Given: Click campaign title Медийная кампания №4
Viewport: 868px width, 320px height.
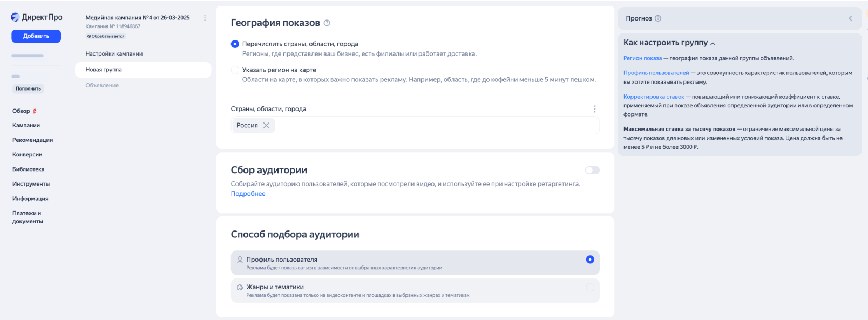Looking at the screenshot, I should [138, 18].
